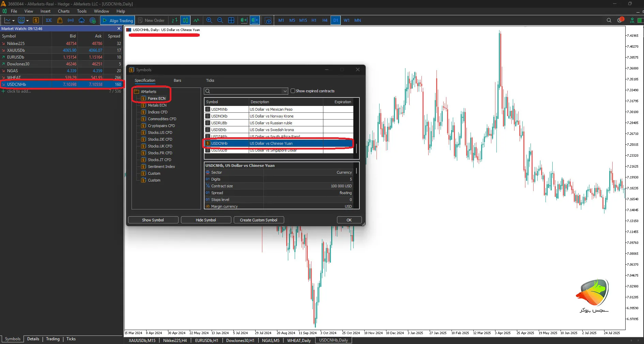Image resolution: width=644 pixels, height=344 pixels.
Task: Click the tile windows grid icon
Action: click(x=231, y=20)
